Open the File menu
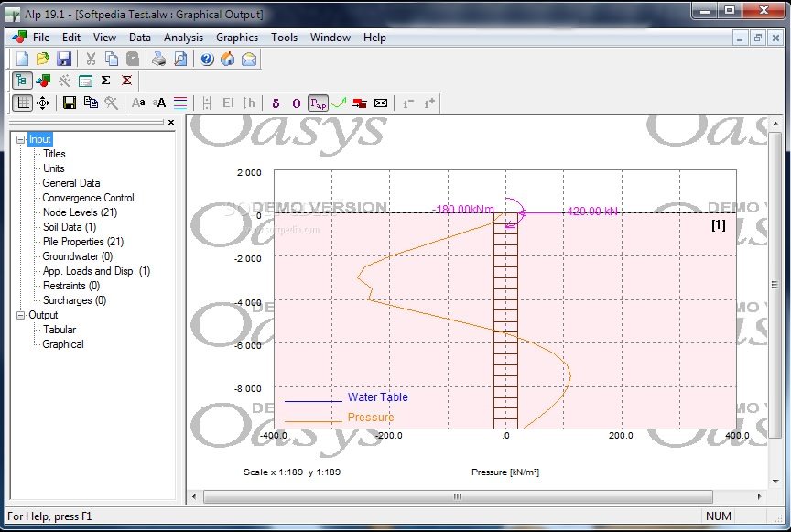 click(41, 38)
